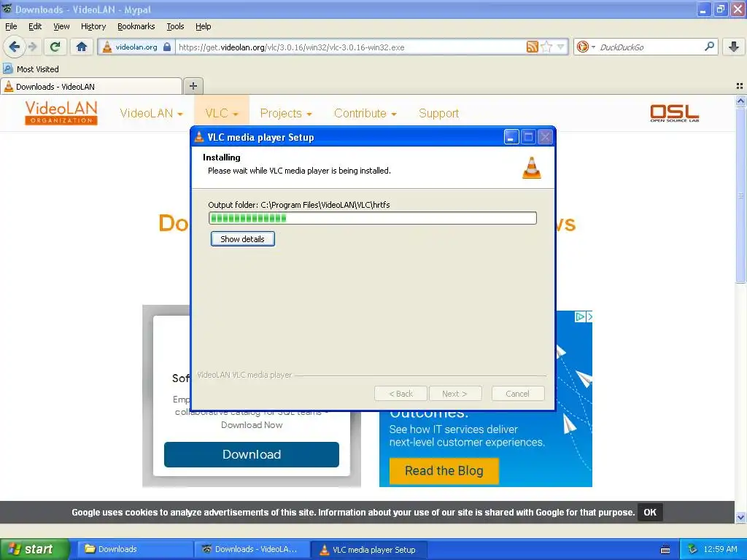Open the Bookmarks menu

click(x=136, y=26)
